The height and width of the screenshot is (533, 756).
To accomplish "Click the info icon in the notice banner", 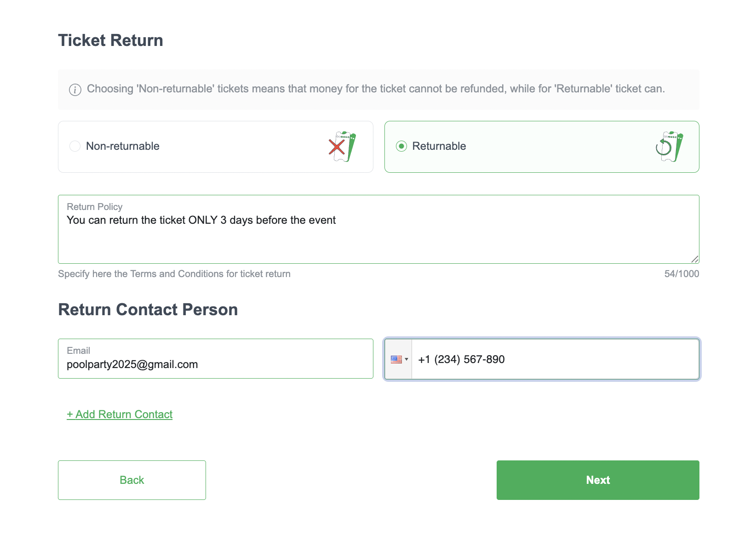I will [x=75, y=90].
